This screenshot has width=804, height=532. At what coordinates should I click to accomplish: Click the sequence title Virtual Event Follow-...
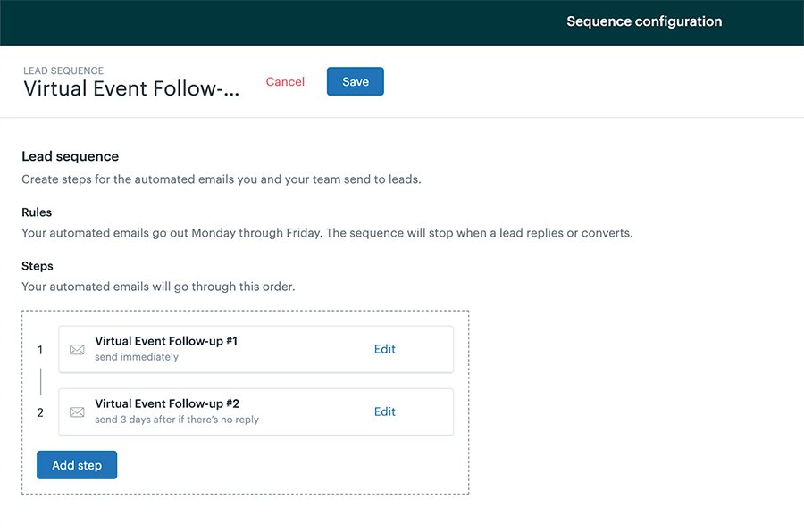(131, 87)
